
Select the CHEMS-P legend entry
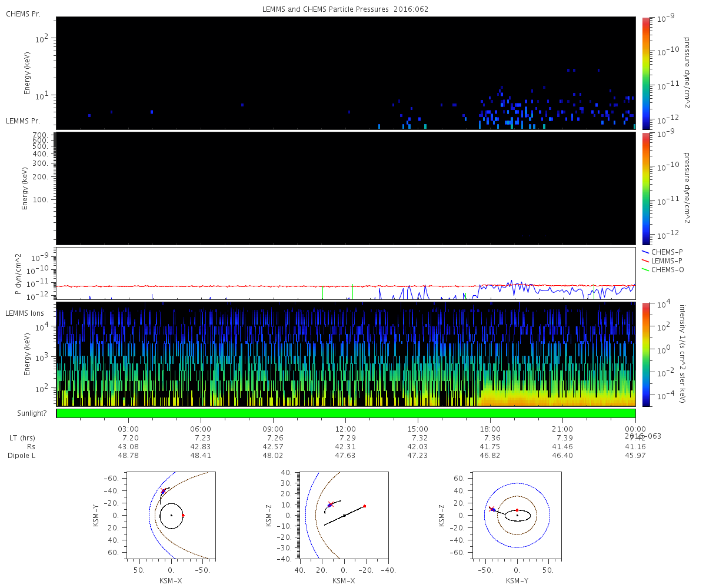[667, 252]
